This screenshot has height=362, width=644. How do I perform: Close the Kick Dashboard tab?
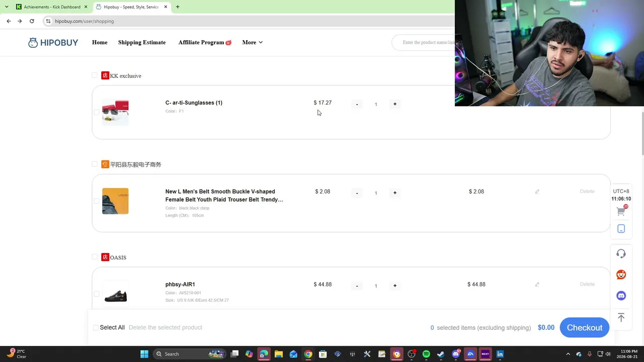pos(86,7)
